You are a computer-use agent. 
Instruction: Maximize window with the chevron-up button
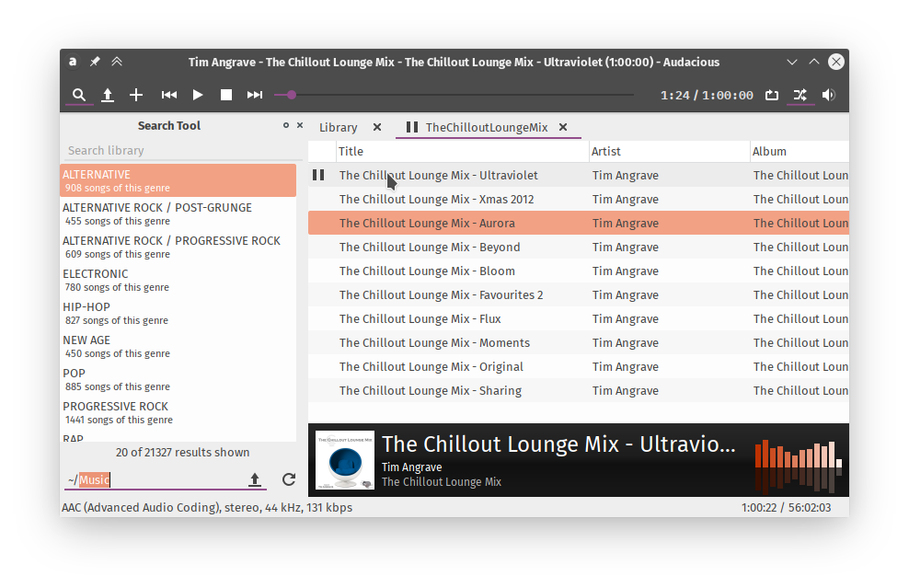[814, 62]
